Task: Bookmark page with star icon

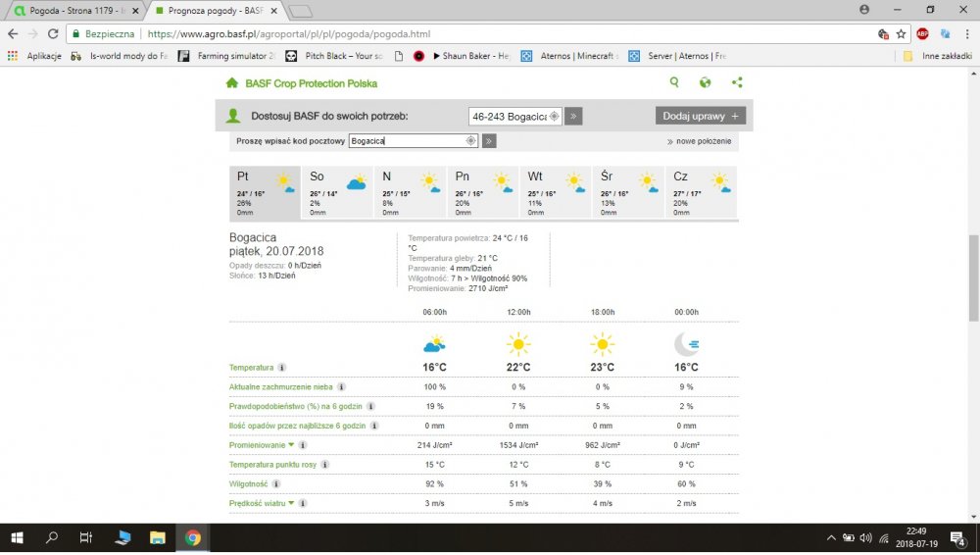Action: coord(901,32)
